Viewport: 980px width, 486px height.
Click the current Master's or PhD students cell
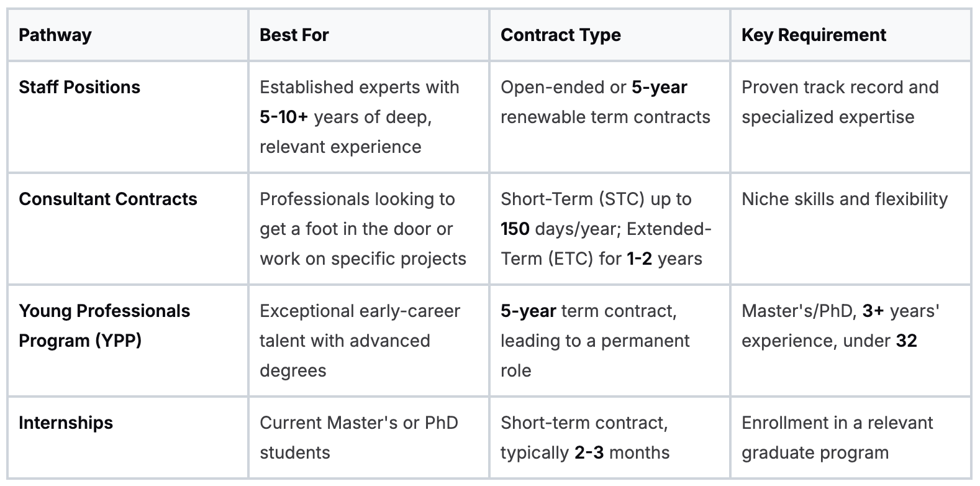pos(369,438)
